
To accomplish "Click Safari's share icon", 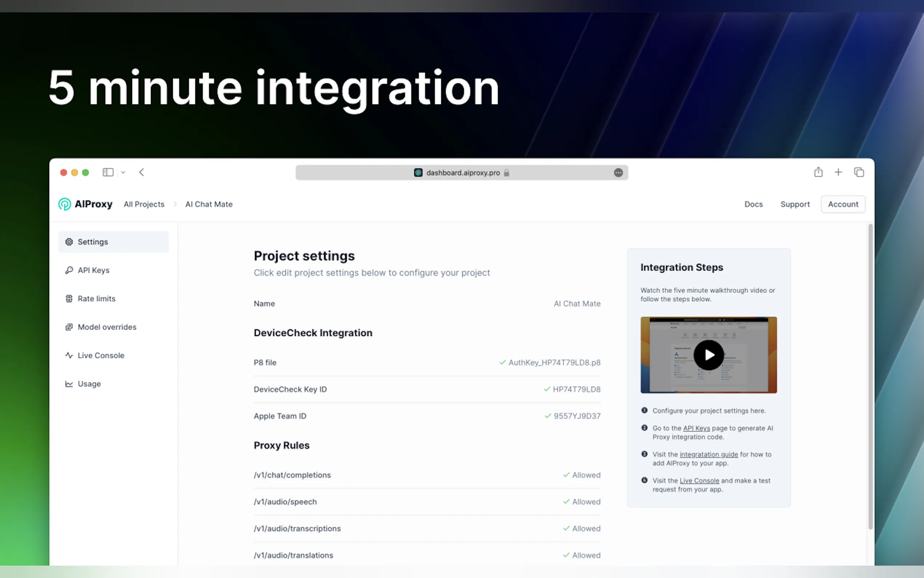I will click(x=818, y=173).
